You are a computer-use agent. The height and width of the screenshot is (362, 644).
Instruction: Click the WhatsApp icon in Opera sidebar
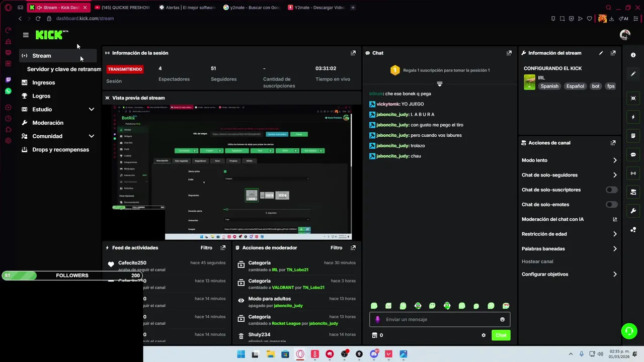click(x=8, y=91)
